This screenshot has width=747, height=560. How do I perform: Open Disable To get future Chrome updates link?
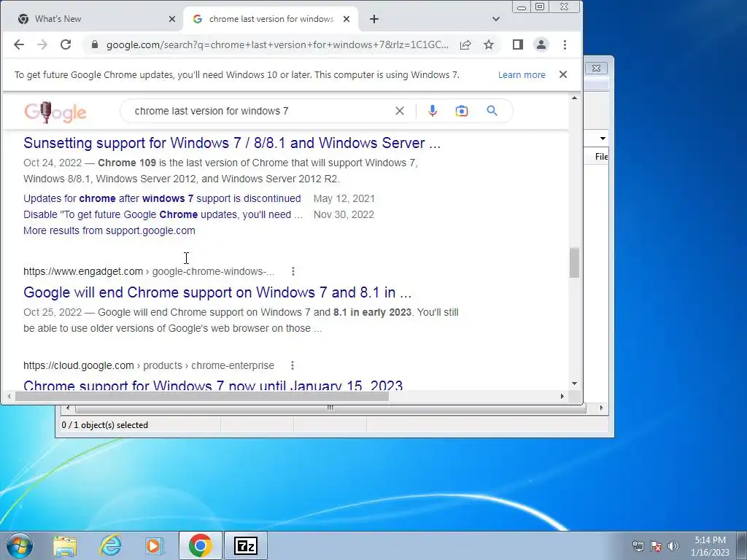(x=163, y=215)
